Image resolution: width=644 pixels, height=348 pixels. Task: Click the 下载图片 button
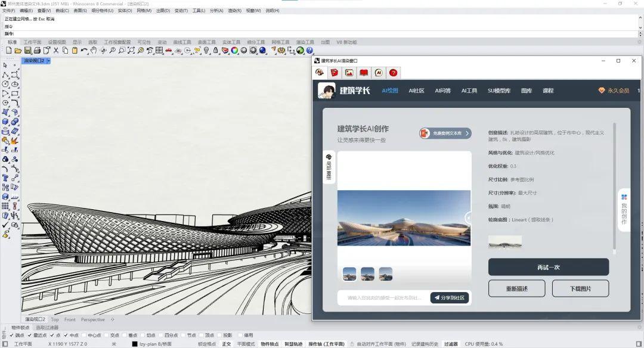coord(580,288)
